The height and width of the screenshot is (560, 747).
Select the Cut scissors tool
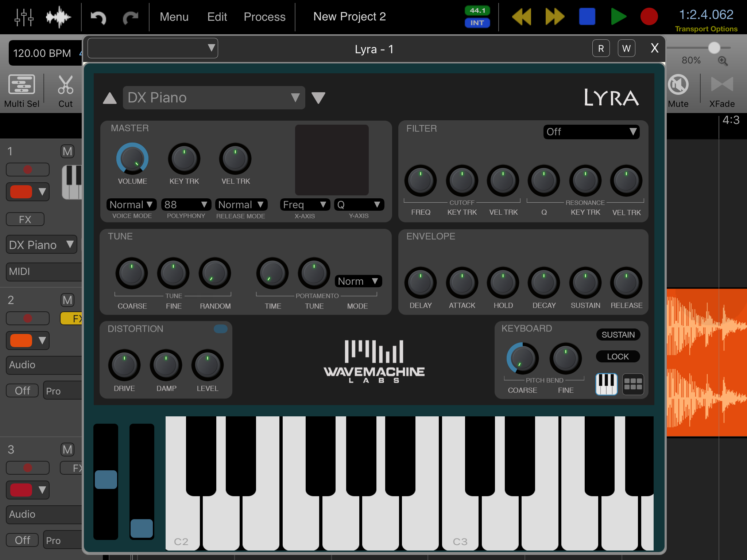coord(66,91)
